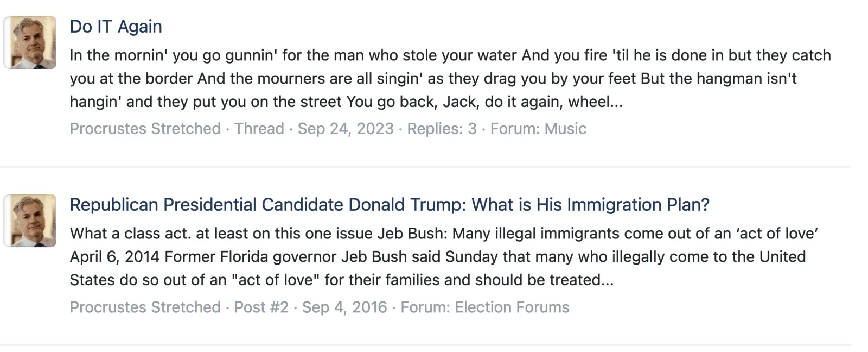Click the divider line between the two results
Image resolution: width=868 pixels, height=352 pixels.
point(425,167)
